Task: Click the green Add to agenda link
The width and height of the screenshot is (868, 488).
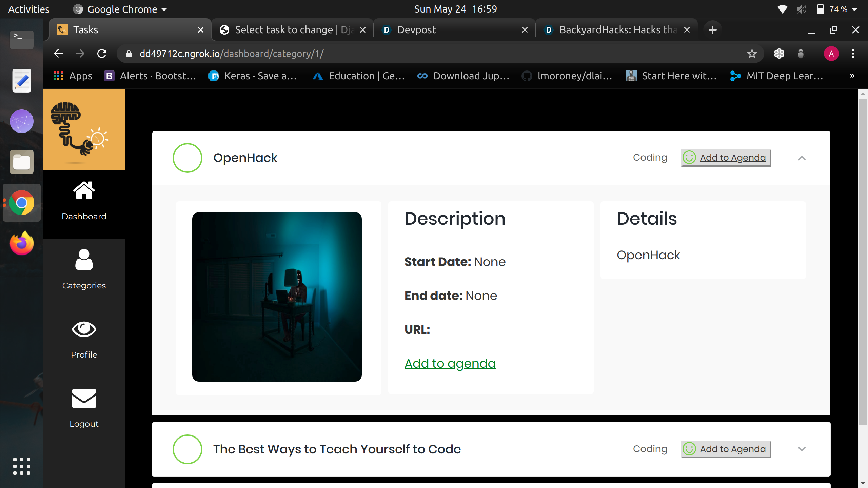Action: pyautogui.click(x=450, y=364)
